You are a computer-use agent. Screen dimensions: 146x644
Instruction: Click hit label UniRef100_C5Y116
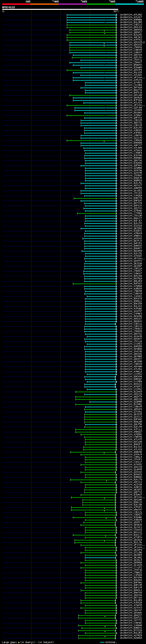pyautogui.click(x=131, y=342)
